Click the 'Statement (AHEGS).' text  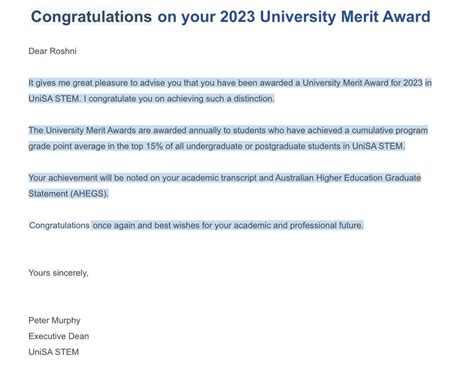coord(68,194)
